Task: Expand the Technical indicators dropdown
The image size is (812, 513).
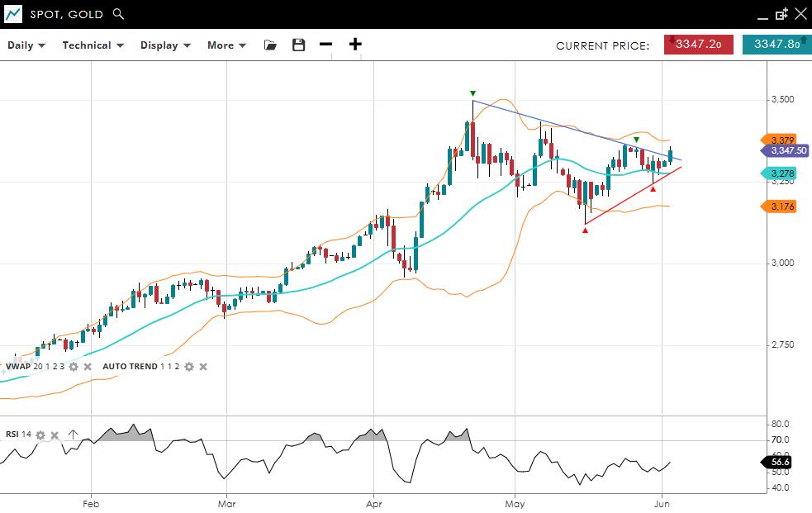Action: click(93, 45)
